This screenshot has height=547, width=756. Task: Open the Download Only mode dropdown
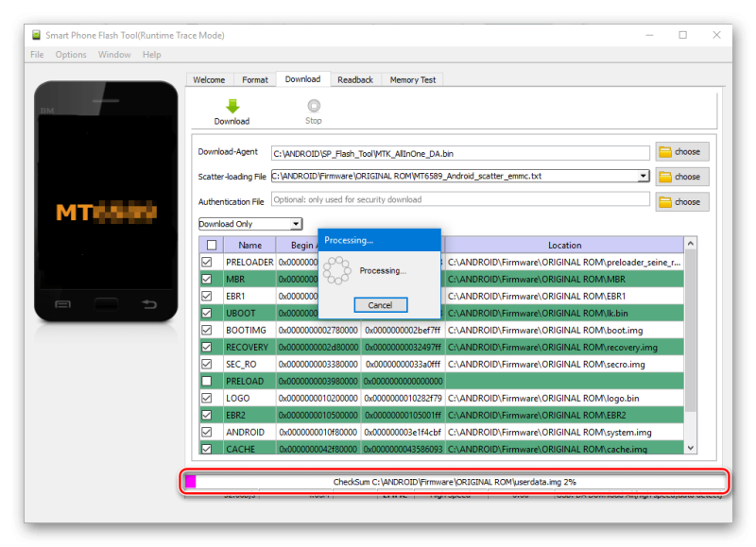[250, 224]
